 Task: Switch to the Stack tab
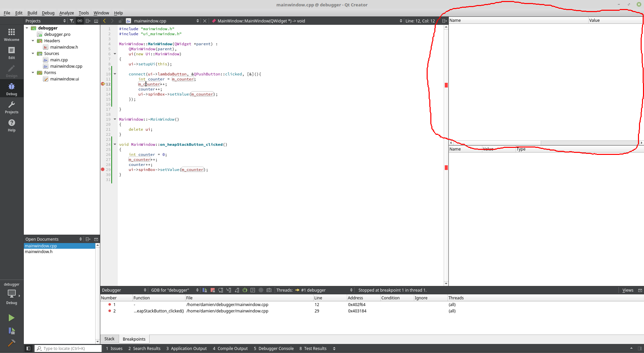[109, 339]
